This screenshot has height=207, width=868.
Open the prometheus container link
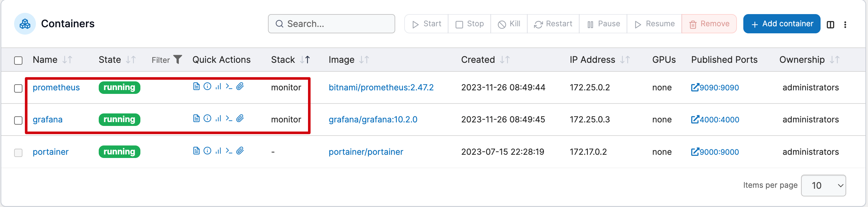[56, 87]
